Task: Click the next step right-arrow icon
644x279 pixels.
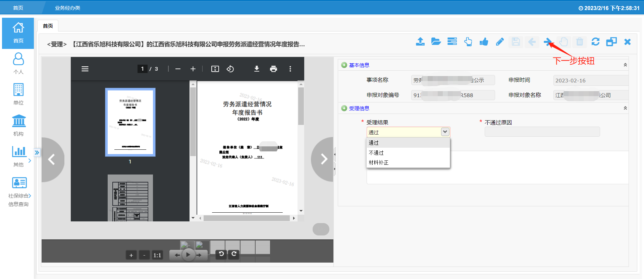Action: pos(548,42)
